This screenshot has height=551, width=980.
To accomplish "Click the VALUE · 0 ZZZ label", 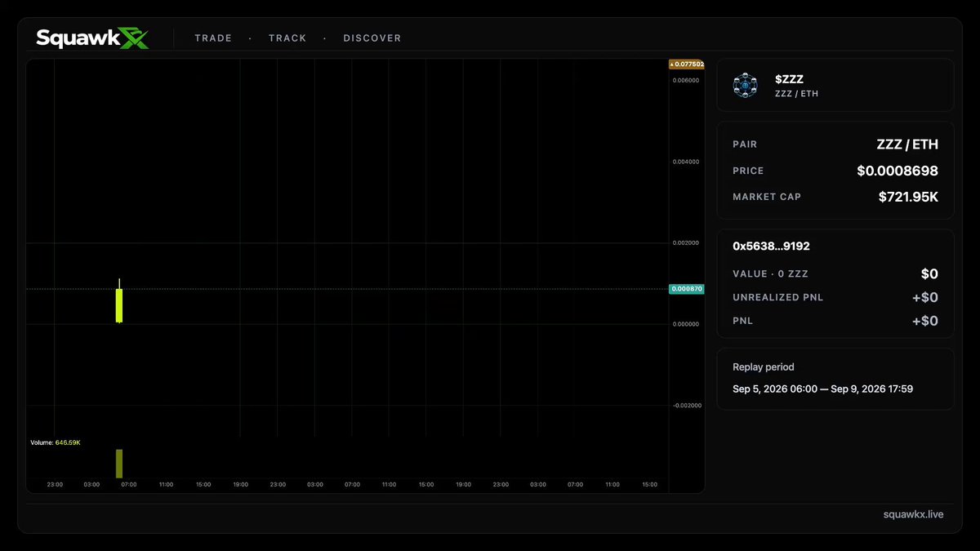I will [770, 273].
